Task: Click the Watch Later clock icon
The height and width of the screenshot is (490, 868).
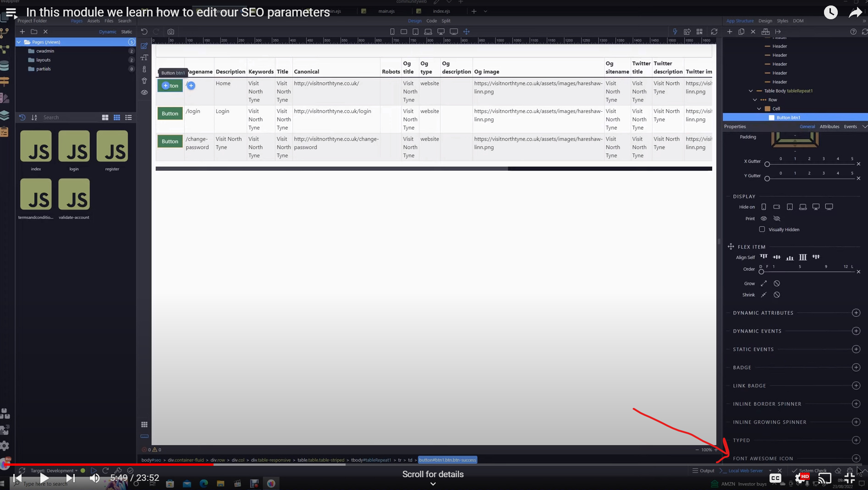Action: (x=830, y=12)
